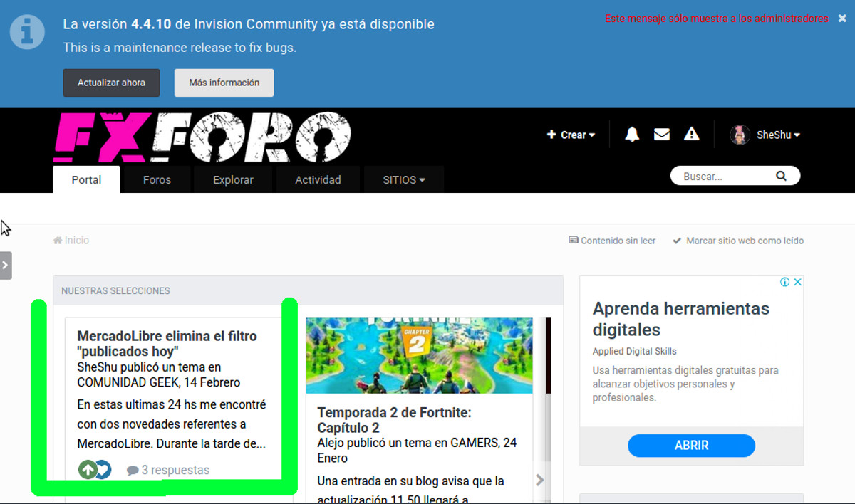Open the notifications bell icon
855x504 pixels.
(x=631, y=134)
